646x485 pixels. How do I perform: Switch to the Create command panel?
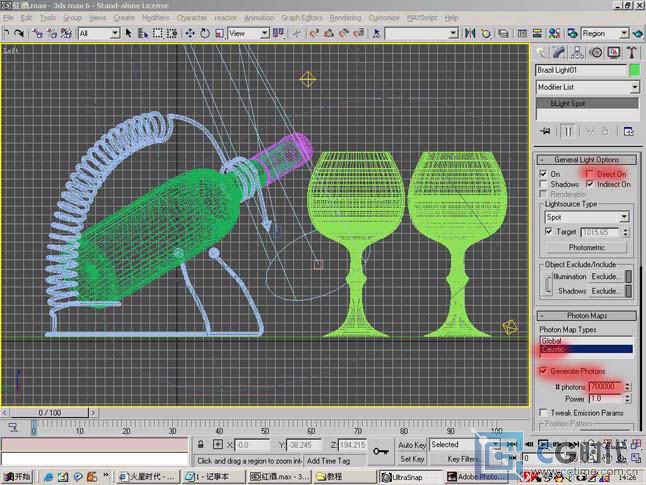click(x=541, y=52)
